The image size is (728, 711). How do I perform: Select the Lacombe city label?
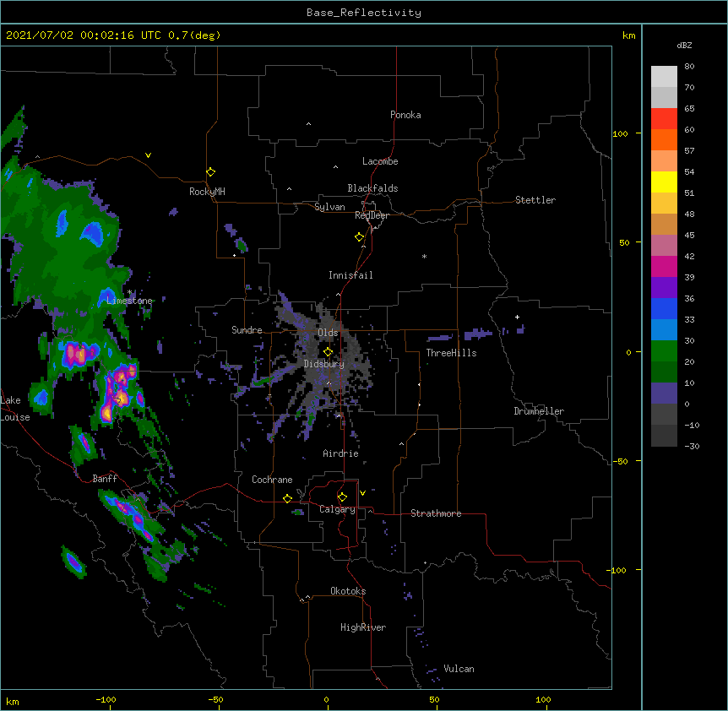tap(380, 161)
